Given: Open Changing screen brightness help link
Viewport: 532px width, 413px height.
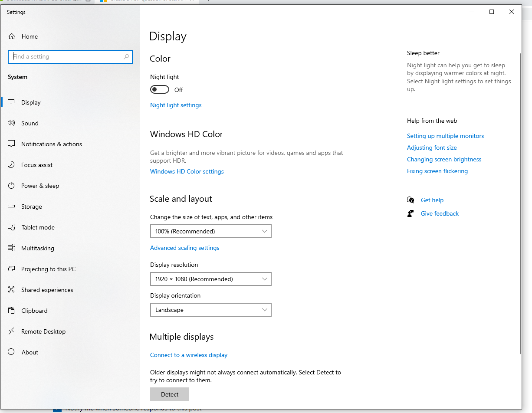Looking at the screenshot, I should (444, 159).
